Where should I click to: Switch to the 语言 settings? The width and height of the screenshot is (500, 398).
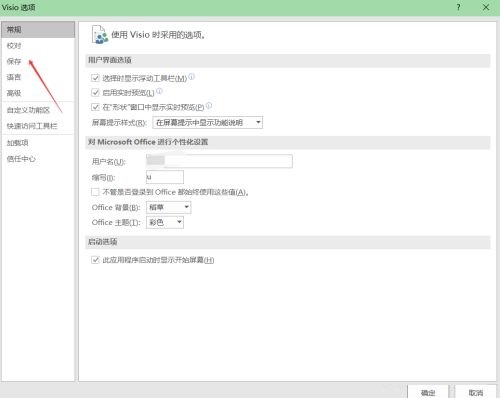tap(14, 77)
